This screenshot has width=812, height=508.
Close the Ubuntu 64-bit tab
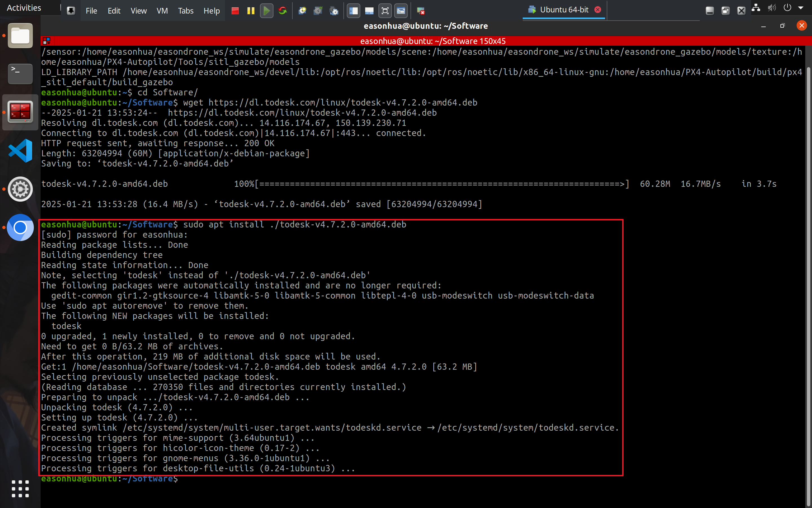point(598,10)
